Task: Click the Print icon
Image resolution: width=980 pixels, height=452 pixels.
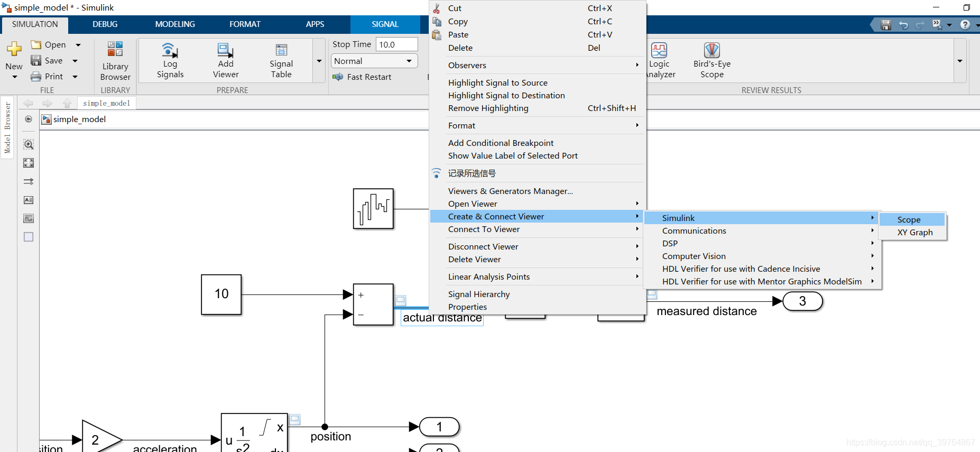Action: click(x=36, y=76)
